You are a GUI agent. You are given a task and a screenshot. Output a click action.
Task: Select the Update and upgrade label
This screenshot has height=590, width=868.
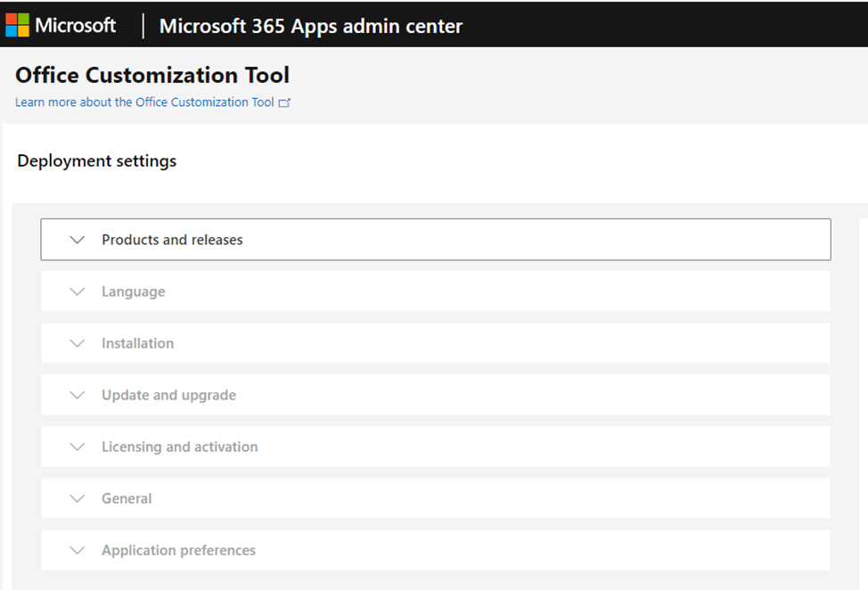click(168, 395)
